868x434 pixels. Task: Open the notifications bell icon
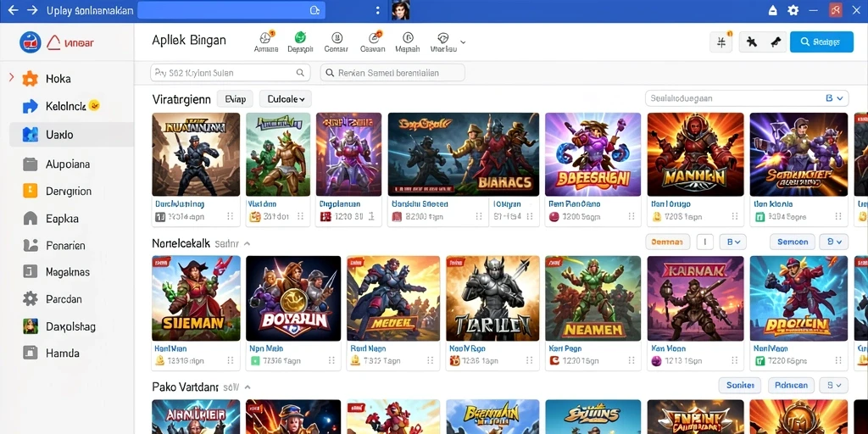773,10
